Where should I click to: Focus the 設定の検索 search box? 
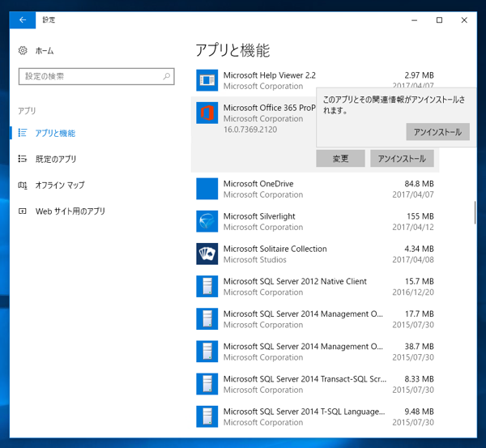pos(96,76)
